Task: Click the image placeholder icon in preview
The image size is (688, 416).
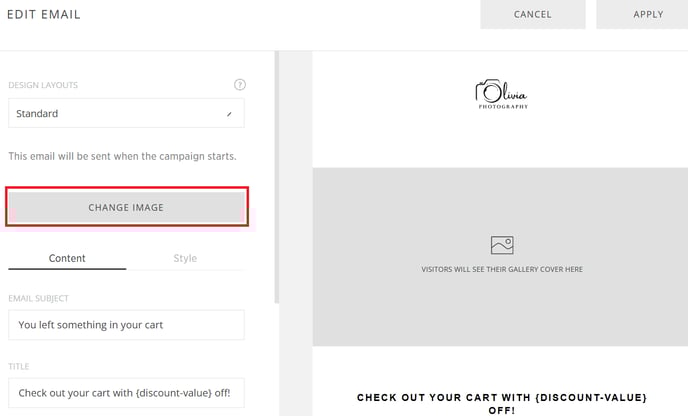Action: tap(502, 245)
